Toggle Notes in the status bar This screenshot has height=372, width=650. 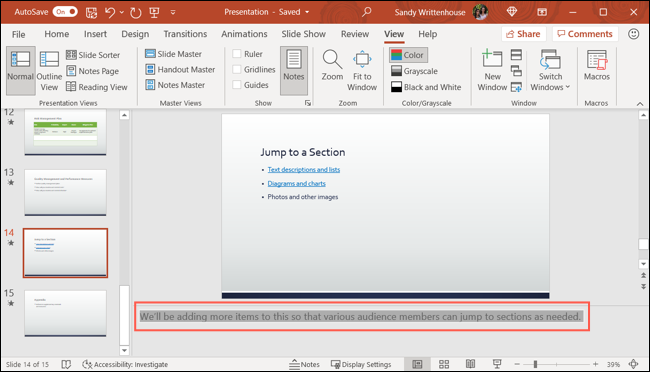(x=304, y=364)
